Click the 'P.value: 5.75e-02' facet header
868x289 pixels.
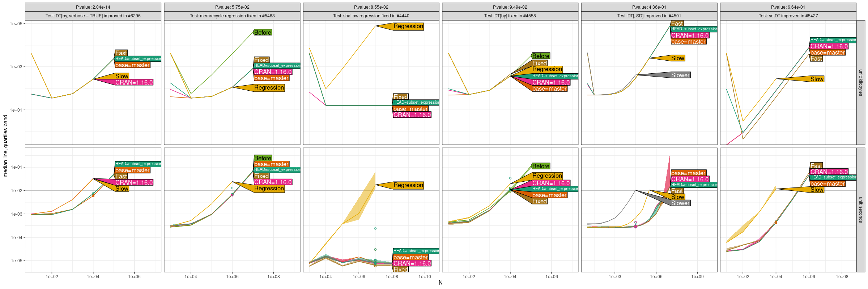[x=232, y=7]
